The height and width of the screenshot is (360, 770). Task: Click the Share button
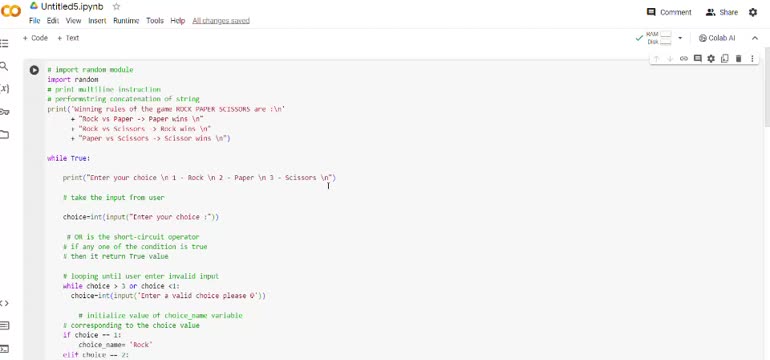click(721, 12)
